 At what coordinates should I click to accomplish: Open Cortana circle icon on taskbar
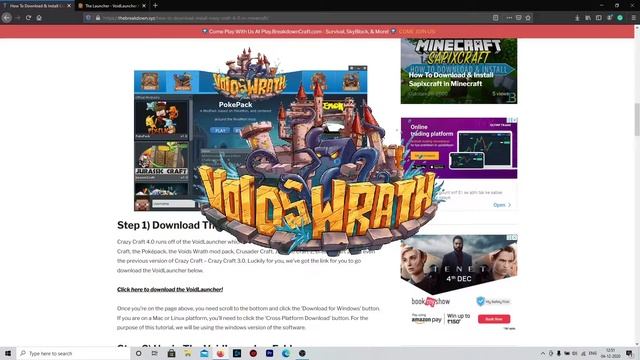click(x=138, y=353)
